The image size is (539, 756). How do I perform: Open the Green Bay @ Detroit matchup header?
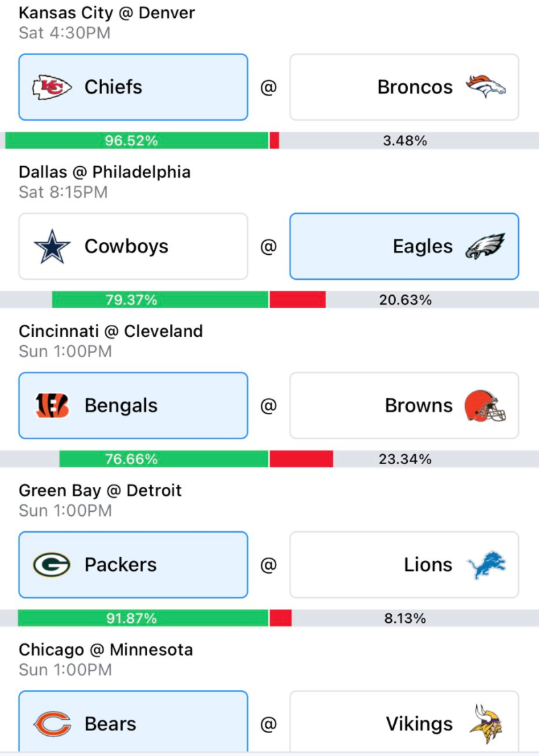coord(100,490)
